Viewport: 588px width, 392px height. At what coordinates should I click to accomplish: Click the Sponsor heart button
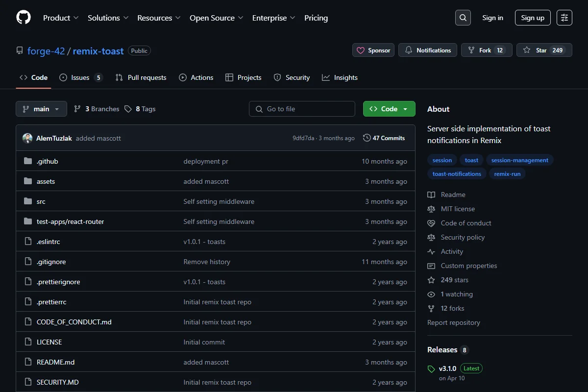[x=373, y=50]
